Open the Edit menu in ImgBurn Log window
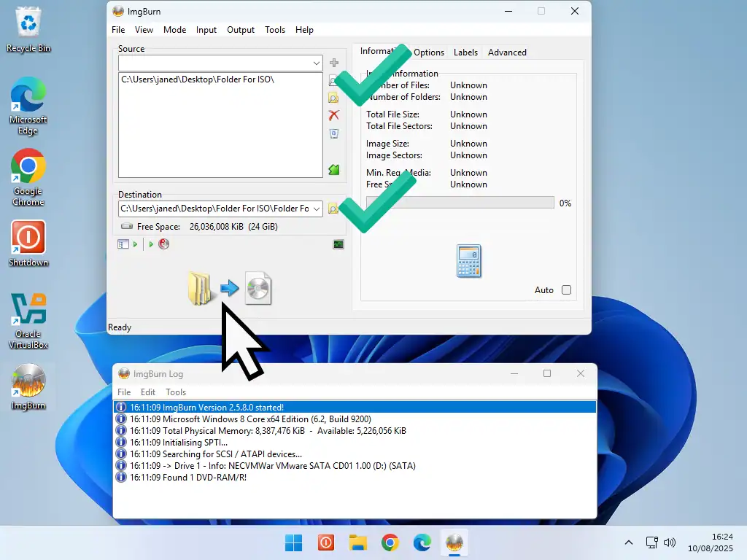The height and width of the screenshot is (560, 747). point(147,392)
